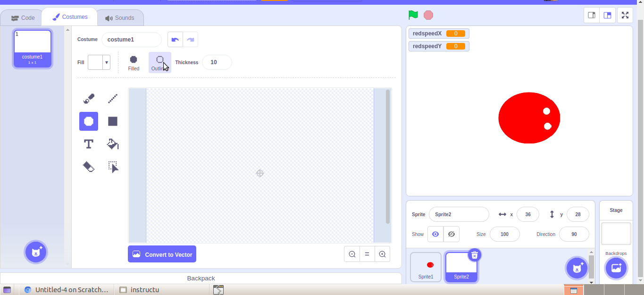
Task: Select the Fill tool
Action: point(112,144)
